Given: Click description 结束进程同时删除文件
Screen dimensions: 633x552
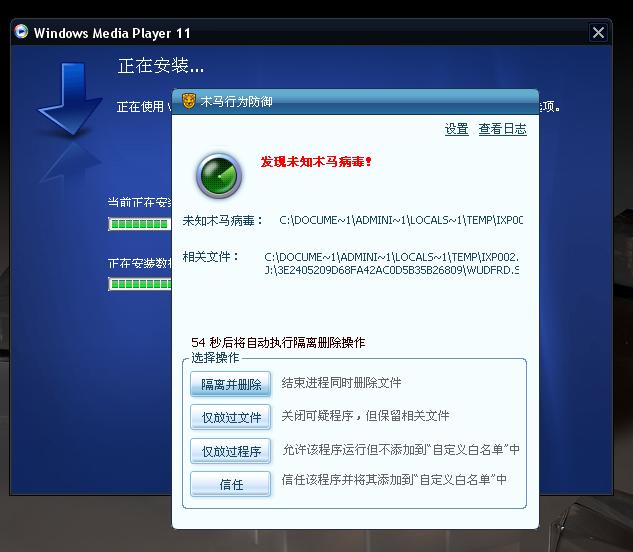Looking at the screenshot, I should click(x=342, y=383).
